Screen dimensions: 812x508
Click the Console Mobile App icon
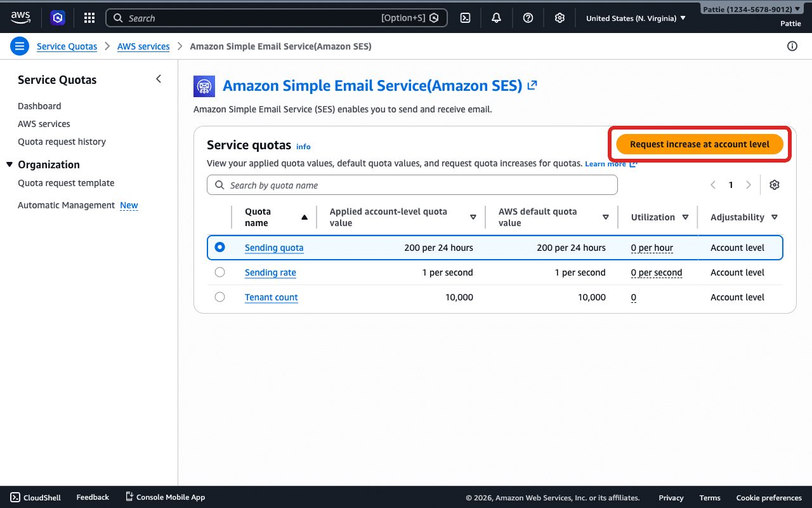[x=129, y=497]
